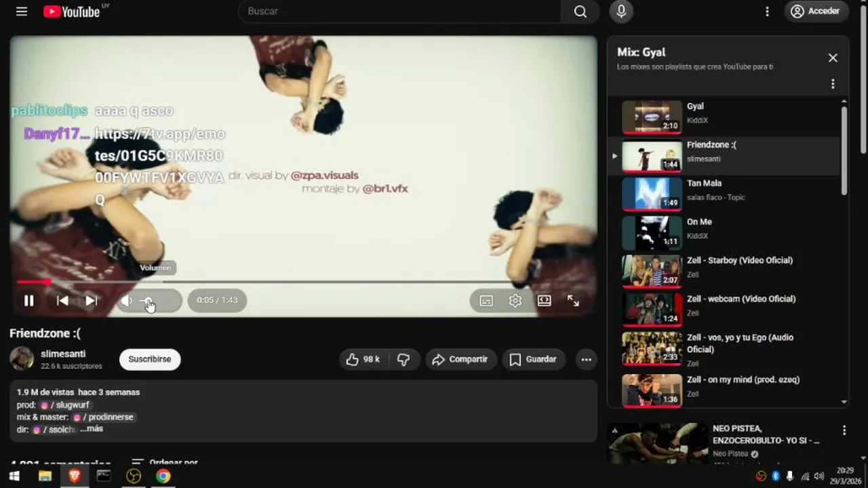This screenshot has height=488, width=868.
Task: Open the header settings three-dot menu
Action: coord(767,12)
